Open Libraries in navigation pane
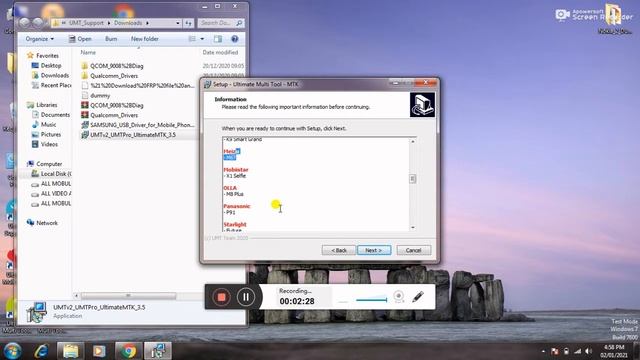The image size is (640, 360). click(x=47, y=105)
